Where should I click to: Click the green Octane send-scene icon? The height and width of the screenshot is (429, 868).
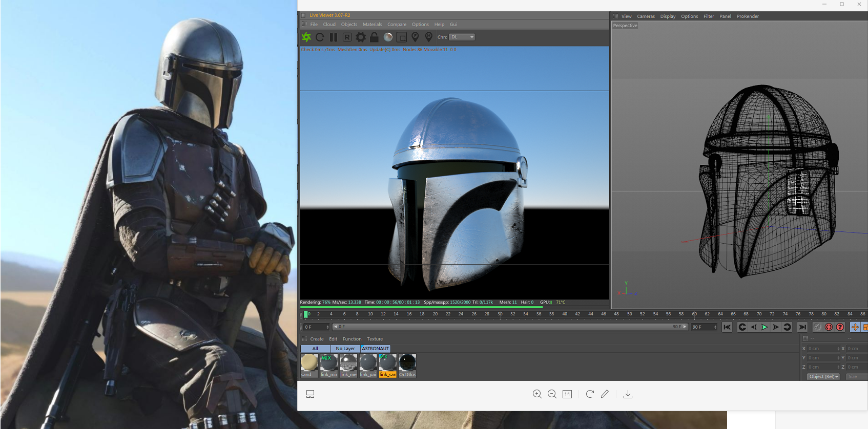point(306,37)
